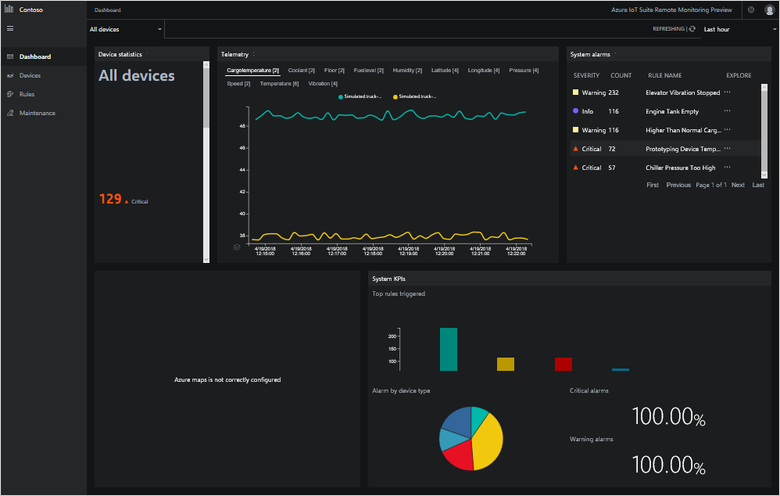
Task: Open explore ellipsis for Chiller Pressure Too High
Action: [727, 167]
